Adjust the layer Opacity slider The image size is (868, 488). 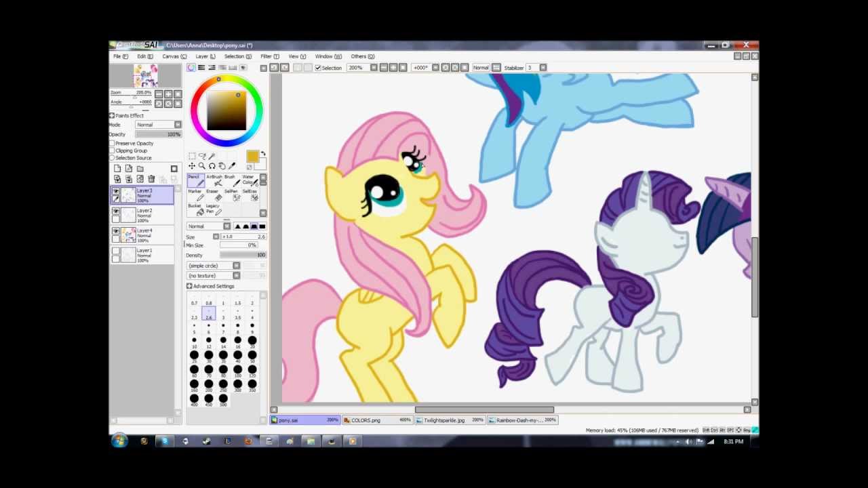(x=158, y=134)
